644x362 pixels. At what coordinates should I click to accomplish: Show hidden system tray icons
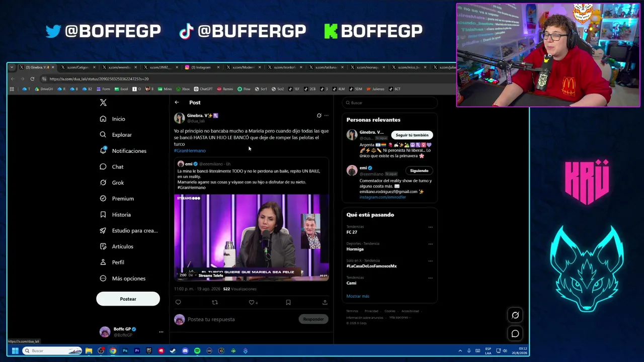pyautogui.click(x=460, y=351)
